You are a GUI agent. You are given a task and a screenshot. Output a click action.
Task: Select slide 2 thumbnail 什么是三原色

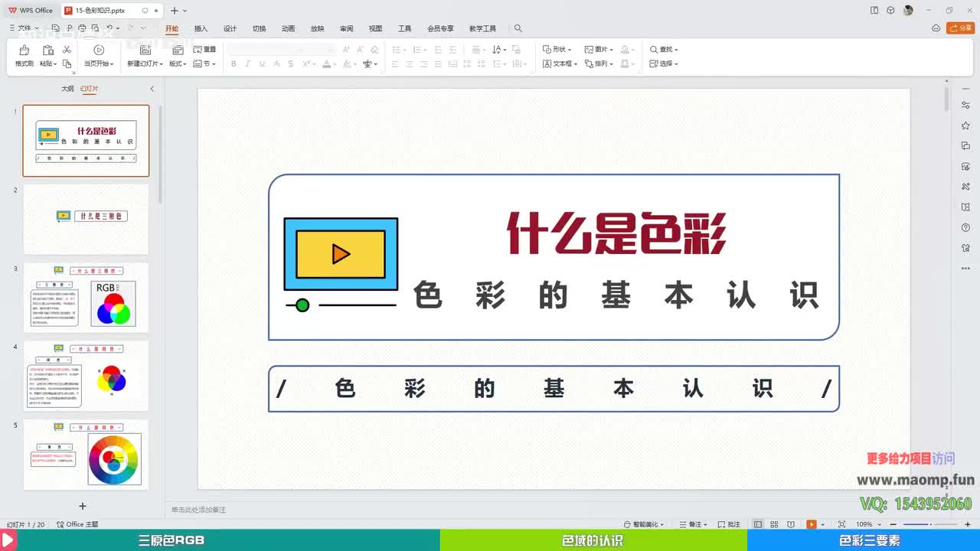(x=86, y=219)
